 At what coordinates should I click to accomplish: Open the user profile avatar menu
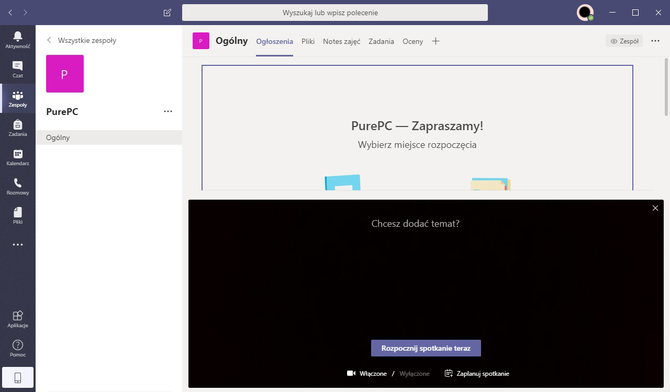[x=585, y=12]
